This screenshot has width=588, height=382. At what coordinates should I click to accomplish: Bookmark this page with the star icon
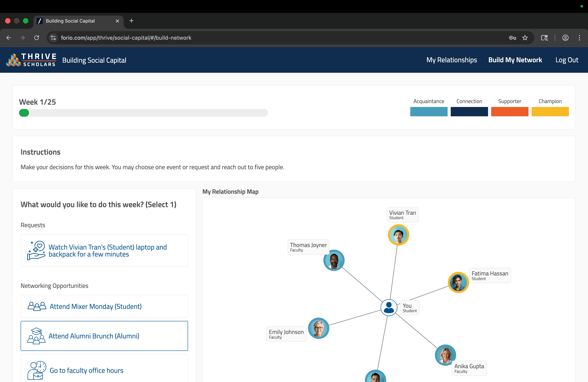(x=525, y=38)
